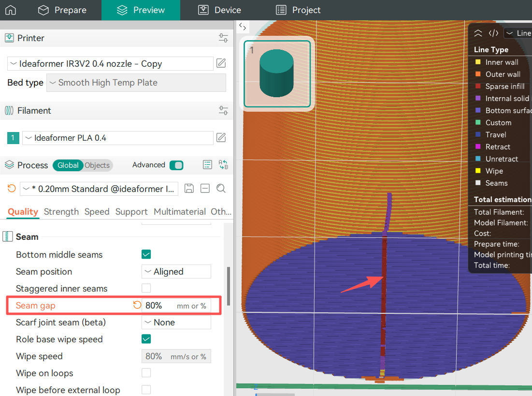Switch to the Strength settings tab
This screenshot has width=532, height=396.
(x=61, y=212)
